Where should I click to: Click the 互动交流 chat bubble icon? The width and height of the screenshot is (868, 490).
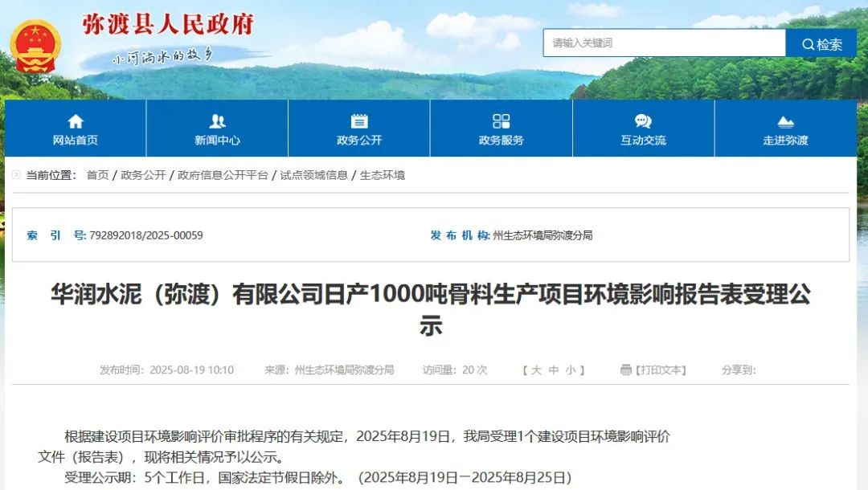coord(643,121)
